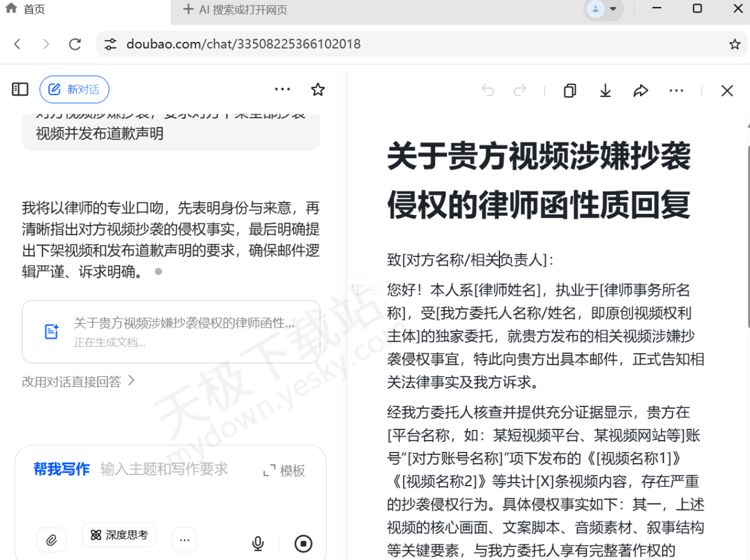The width and height of the screenshot is (750, 560).
Task: Start a 新对话 conversation
Action: 74,89
